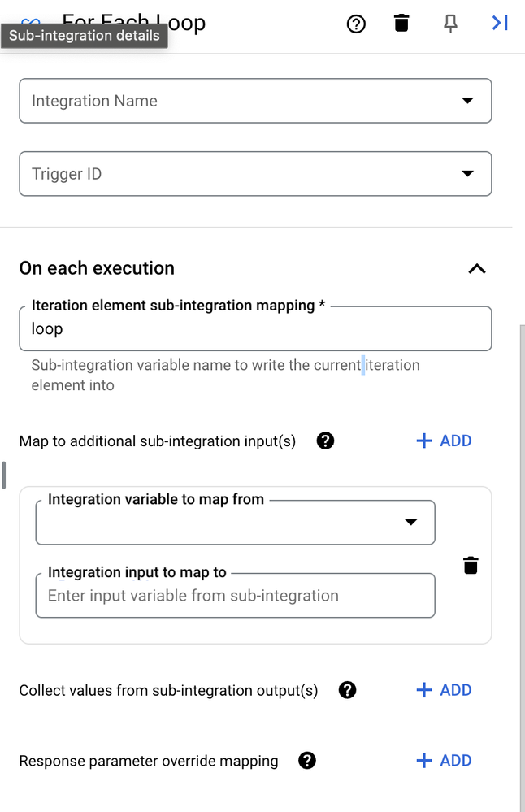Click the For Each Loop task icon
The height and width of the screenshot is (812, 525).
31,20
